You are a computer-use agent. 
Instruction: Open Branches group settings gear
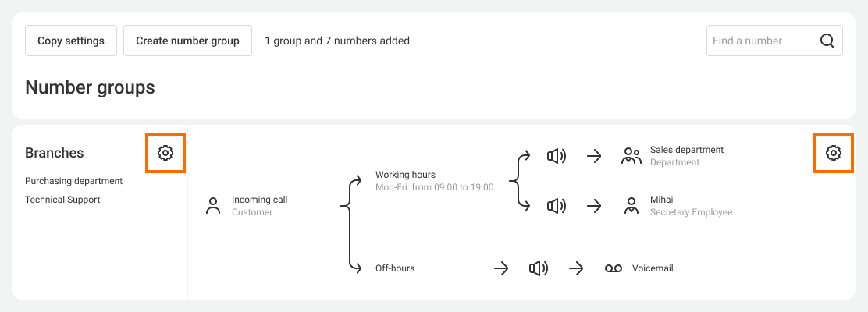165,153
